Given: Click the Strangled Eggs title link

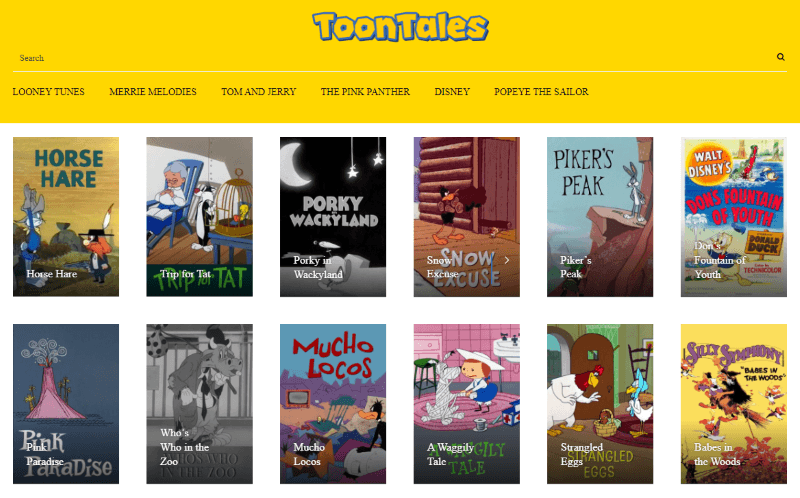Looking at the screenshot, I should (582, 454).
